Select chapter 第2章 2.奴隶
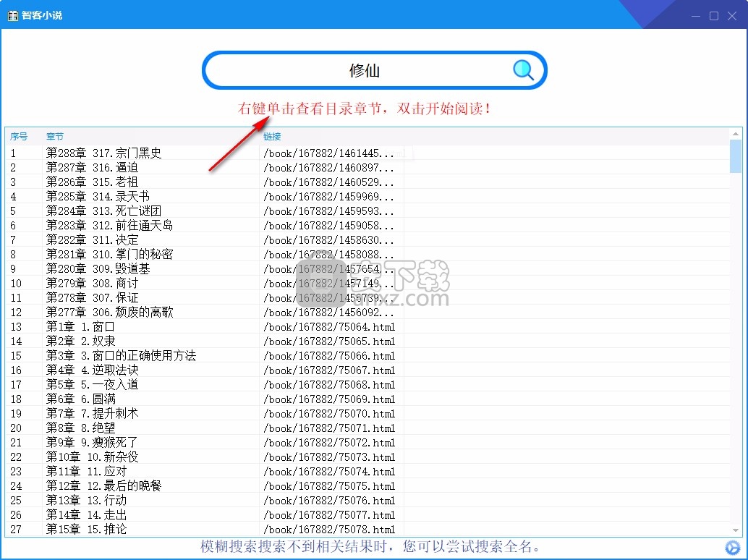This screenshot has height=560, width=748. coord(80,341)
